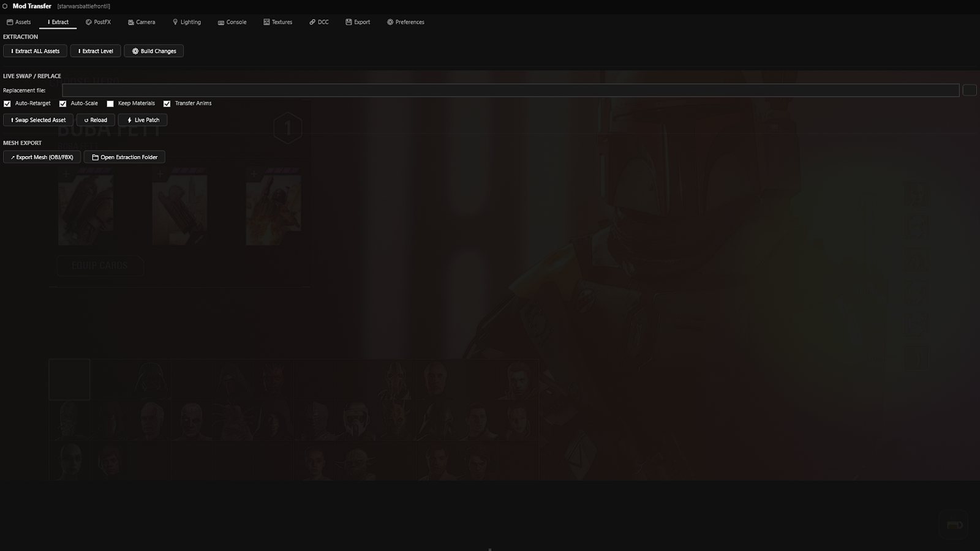Click Swap Selected Asset
Image resolution: width=980 pixels, height=551 pixels.
38,120
